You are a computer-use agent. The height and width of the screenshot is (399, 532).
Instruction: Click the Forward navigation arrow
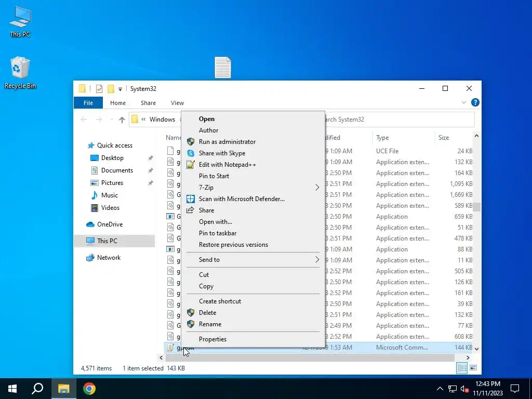99,119
